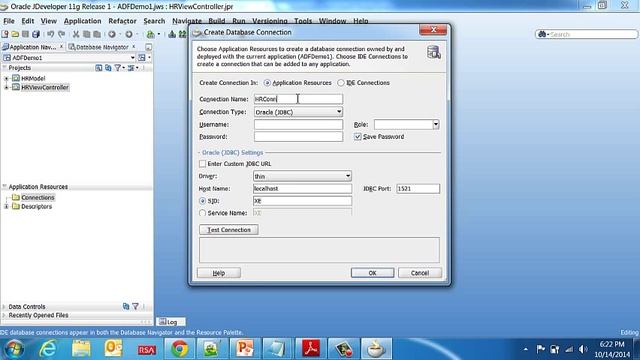Expand the HRViewController project node
This screenshot has width=640, height=360.
[6, 87]
